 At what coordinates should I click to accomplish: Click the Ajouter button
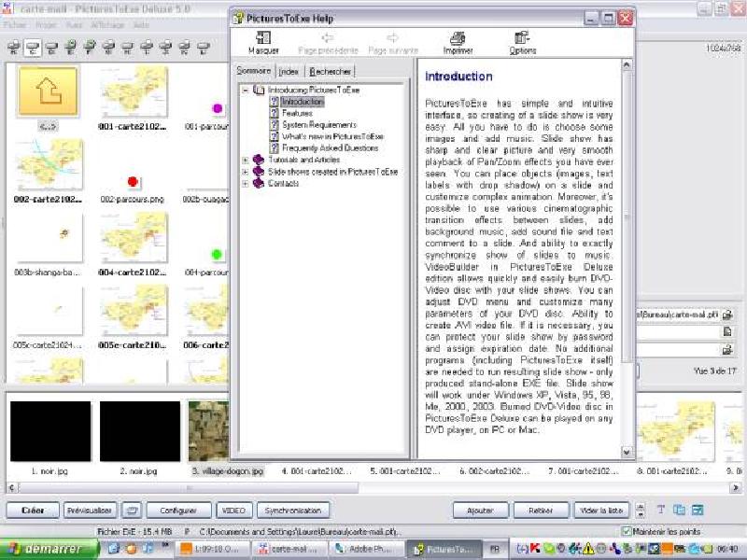tap(480, 511)
